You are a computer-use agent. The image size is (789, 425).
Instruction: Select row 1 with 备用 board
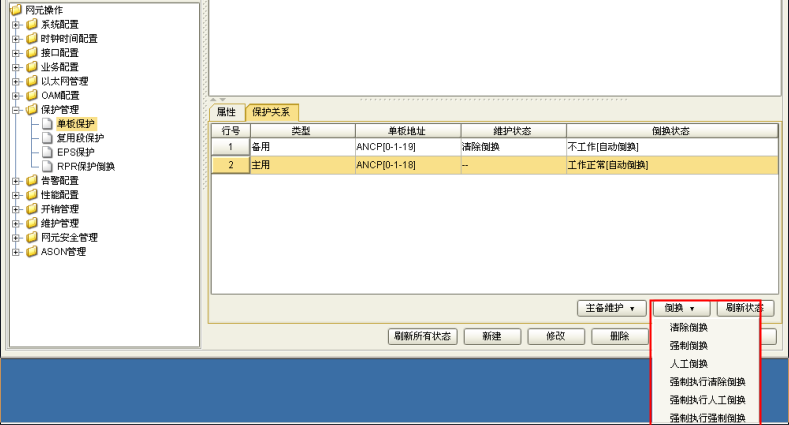coord(300,147)
